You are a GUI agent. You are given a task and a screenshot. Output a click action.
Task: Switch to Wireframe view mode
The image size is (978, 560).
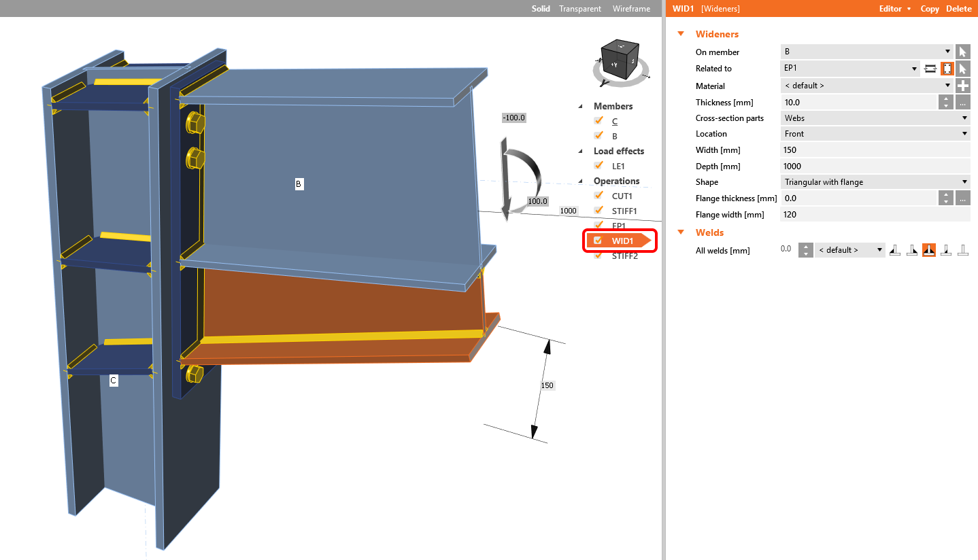click(630, 8)
